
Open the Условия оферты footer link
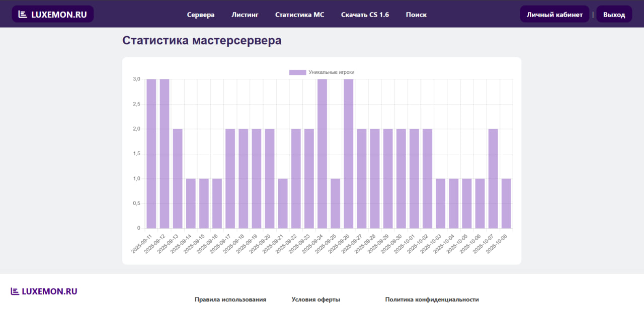click(316, 299)
